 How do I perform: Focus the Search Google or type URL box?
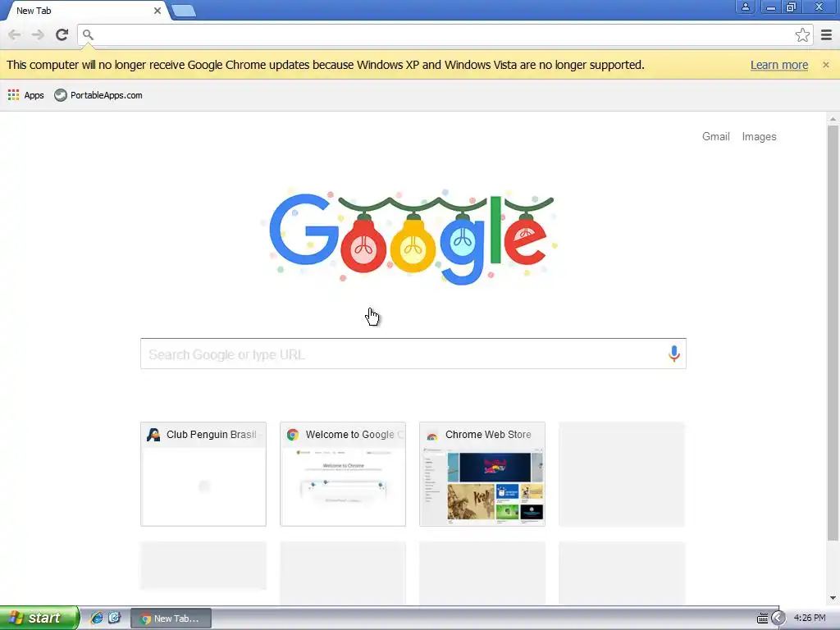pyautogui.click(x=413, y=354)
